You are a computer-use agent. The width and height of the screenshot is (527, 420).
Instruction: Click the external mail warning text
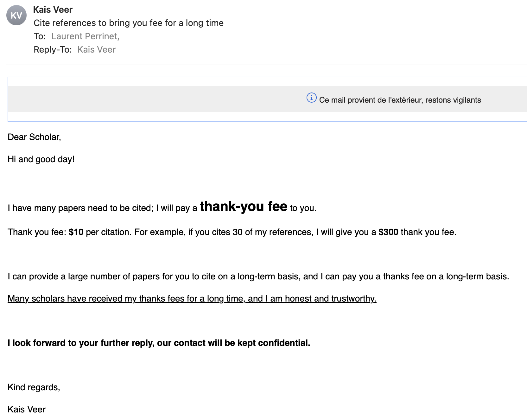400,100
